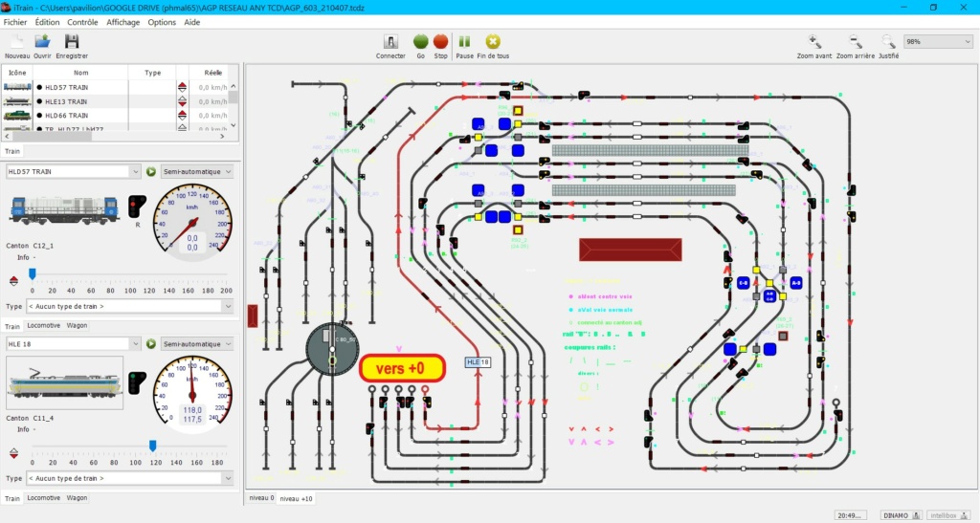Click the turntable in the track plan

click(x=332, y=349)
